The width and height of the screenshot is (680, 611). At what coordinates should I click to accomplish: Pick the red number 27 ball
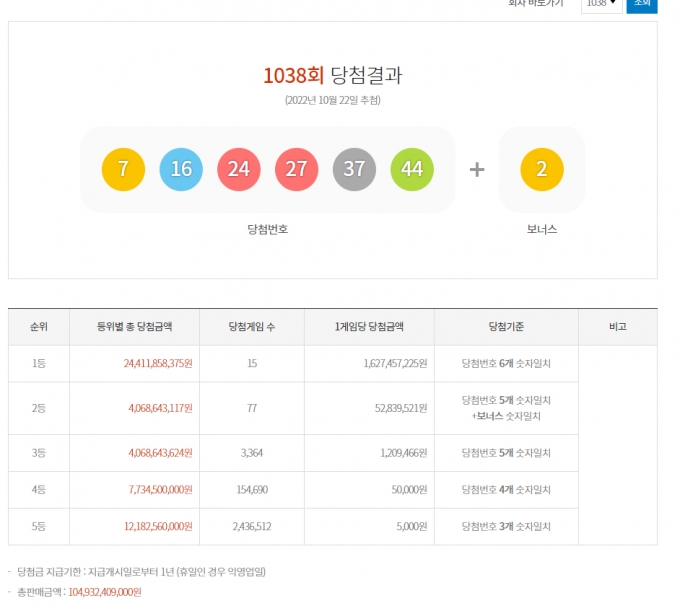pos(296,169)
